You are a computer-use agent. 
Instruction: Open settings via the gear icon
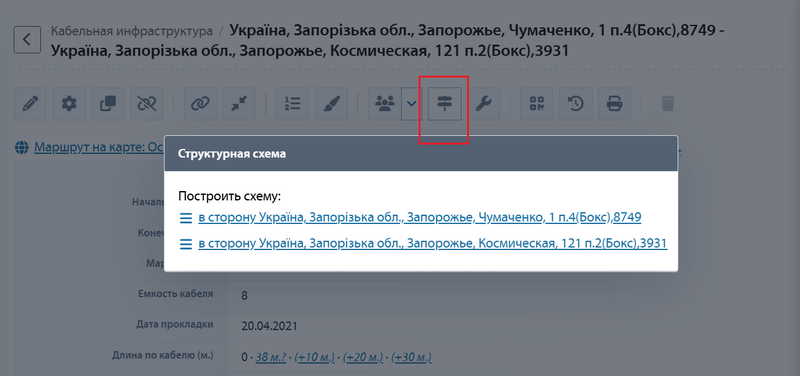tap(69, 104)
